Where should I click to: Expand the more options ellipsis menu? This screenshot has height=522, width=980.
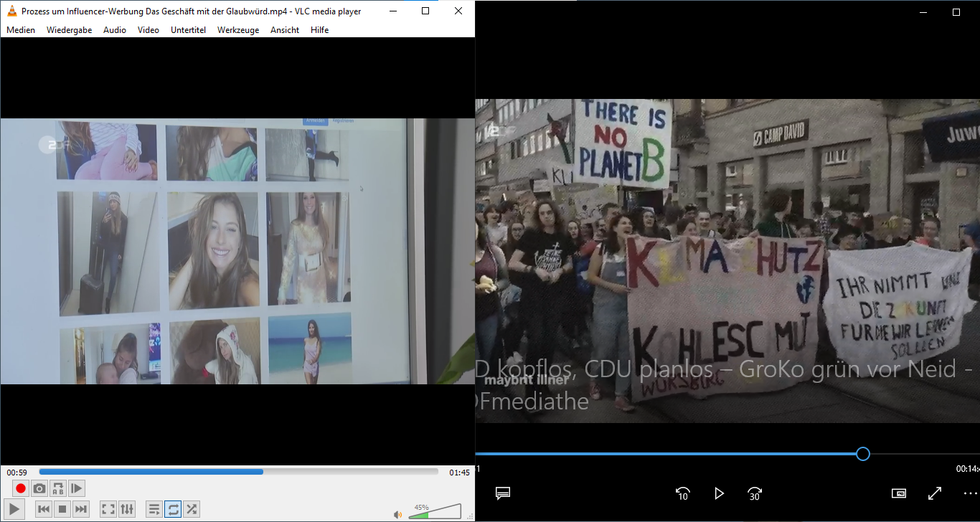[x=970, y=493]
